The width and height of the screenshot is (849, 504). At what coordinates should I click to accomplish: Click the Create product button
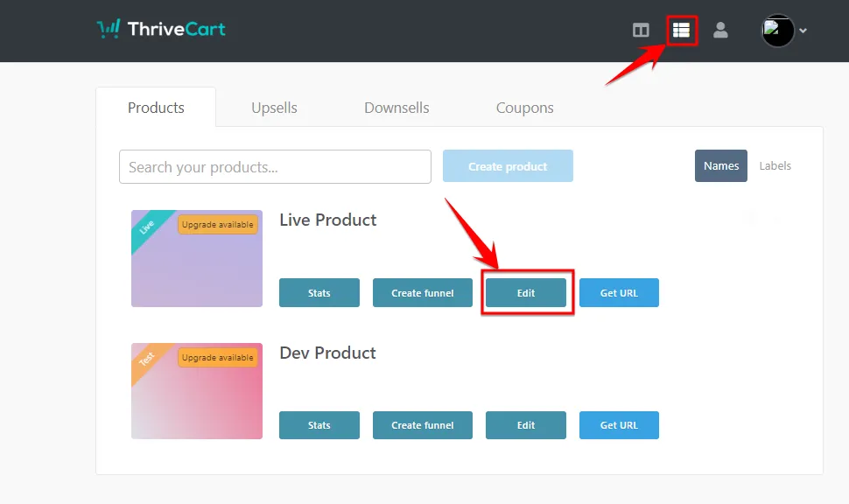click(x=508, y=166)
